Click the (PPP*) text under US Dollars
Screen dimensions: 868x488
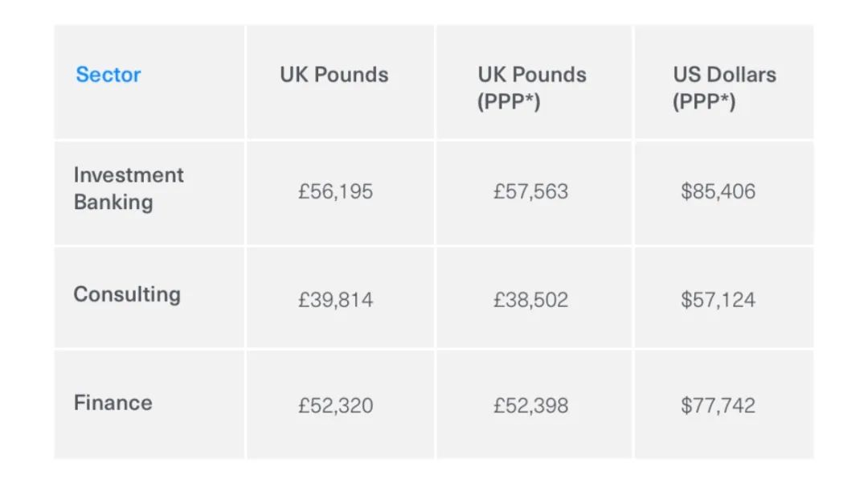703,102
